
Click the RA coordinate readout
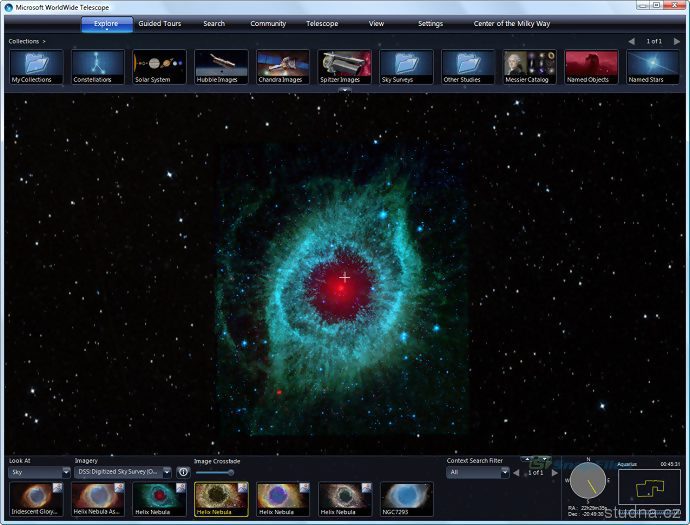click(x=587, y=508)
